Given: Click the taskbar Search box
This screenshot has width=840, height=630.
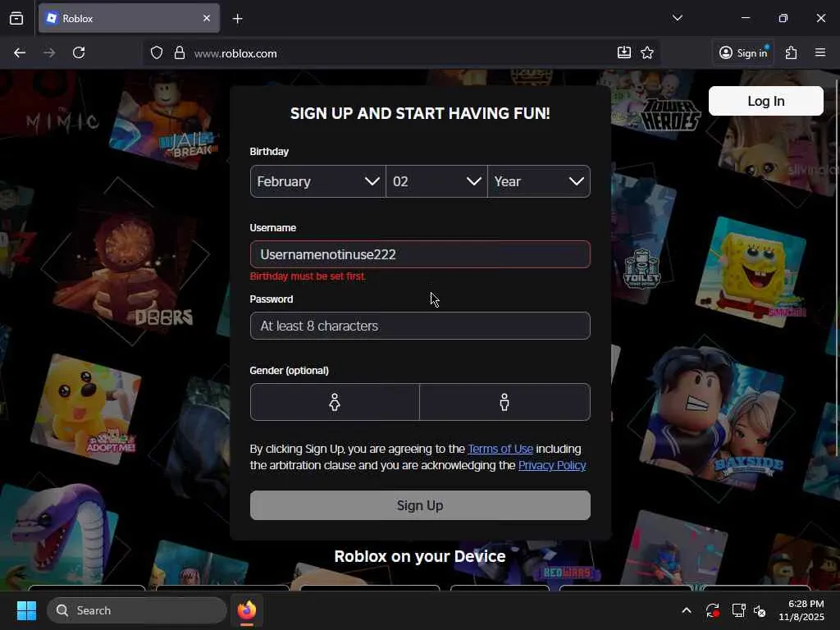Looking at the screenshot, I should click(137, 610).
